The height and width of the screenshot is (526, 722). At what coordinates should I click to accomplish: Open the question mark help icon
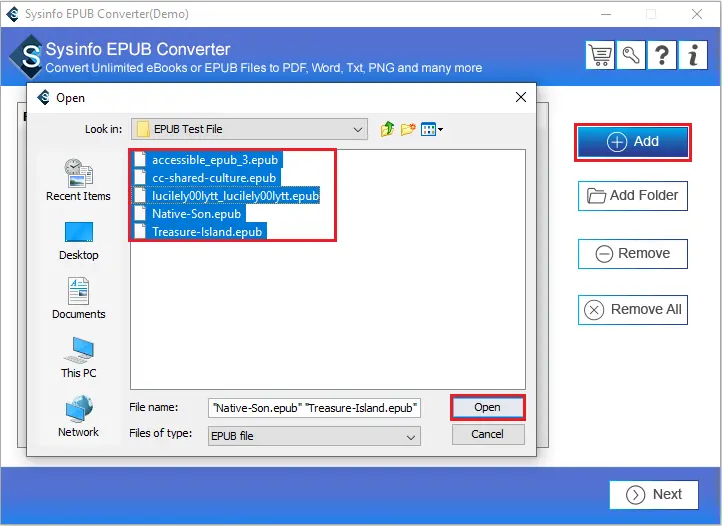click(662, 55)
